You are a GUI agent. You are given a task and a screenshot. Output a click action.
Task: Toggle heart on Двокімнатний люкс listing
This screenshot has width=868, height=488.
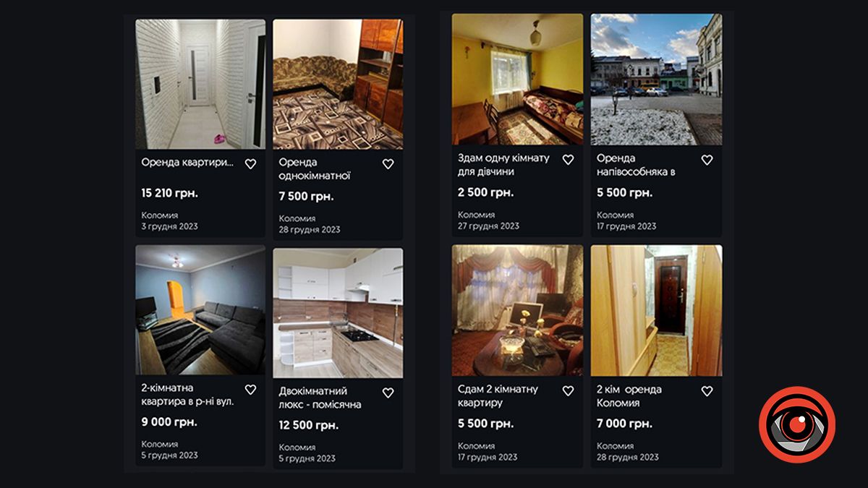click(388, 393)
